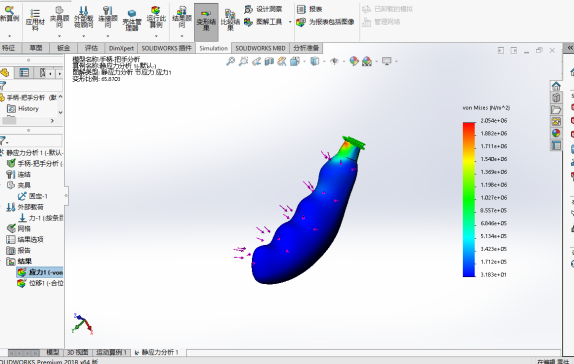The width and height of the screenshot is (574, 364).
Task: Open the Fixtures Advisor (夹具顾问) tool
Action: [x=59, y=17]
